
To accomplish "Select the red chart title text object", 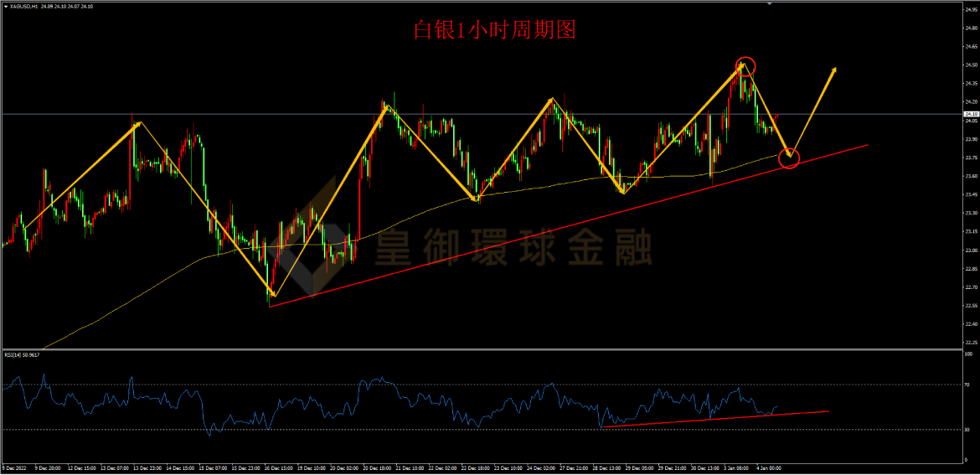I will pyautogui.click(x=493, y=29).
